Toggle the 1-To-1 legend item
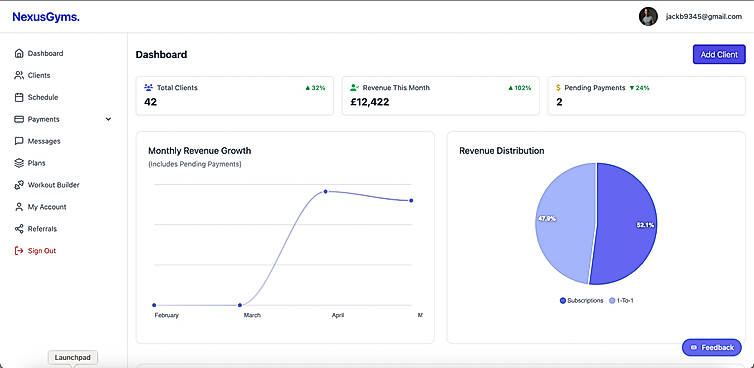 click(x=622, y=301)
